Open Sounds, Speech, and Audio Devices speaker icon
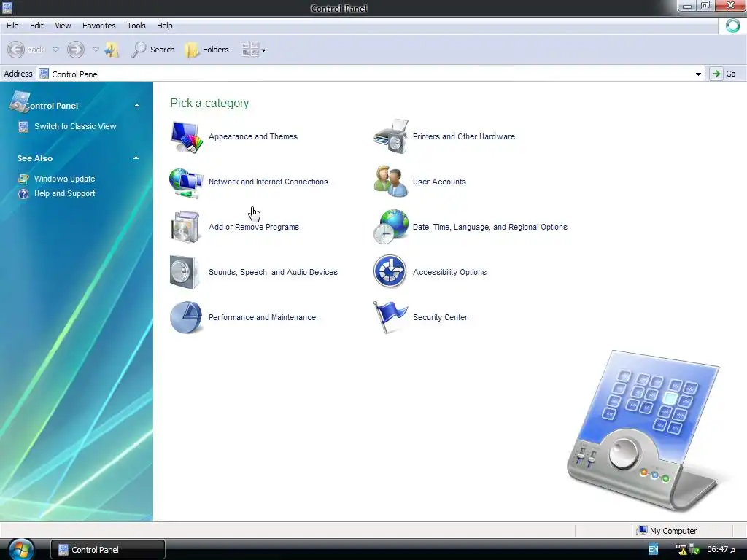This screenshot has width=747, height=560. point(185,273)
